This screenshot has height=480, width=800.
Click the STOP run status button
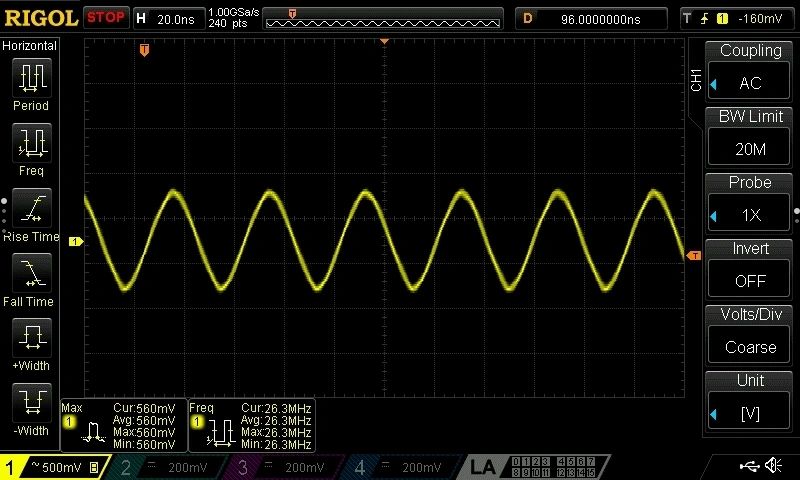coord(106,18)
